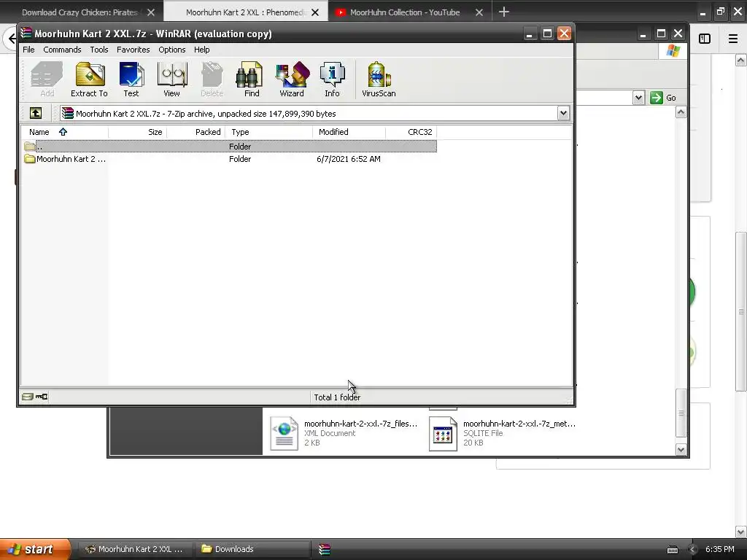Open the View toolbar icon

point(171,79)
